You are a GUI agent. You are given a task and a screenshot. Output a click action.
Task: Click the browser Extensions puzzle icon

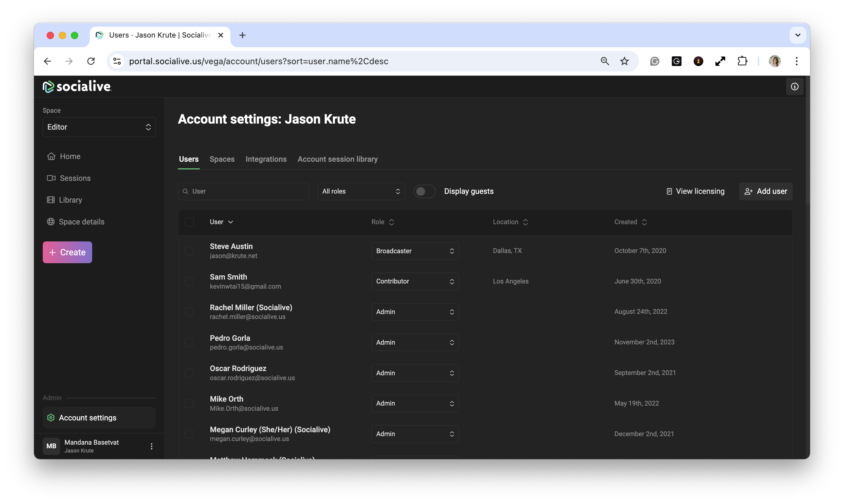click(742, 61)
